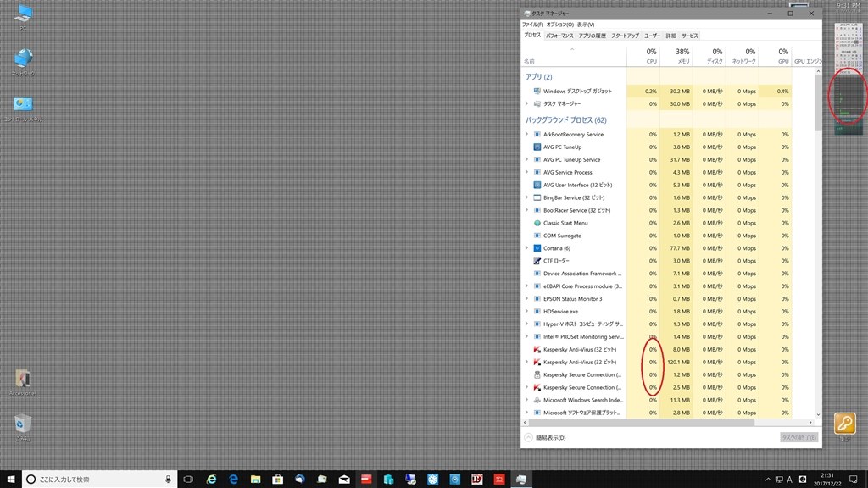Image resolution: width=868 pixels, height=488 pixels.
Task: Switch to the スタートアップ tab
Action: point(625,36)
